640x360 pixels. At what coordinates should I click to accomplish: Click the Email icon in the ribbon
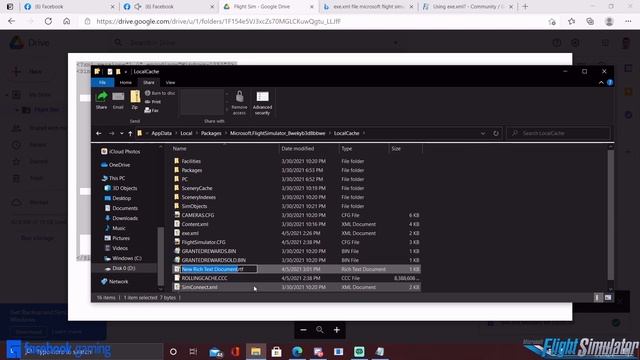click(x=118, y=100)
